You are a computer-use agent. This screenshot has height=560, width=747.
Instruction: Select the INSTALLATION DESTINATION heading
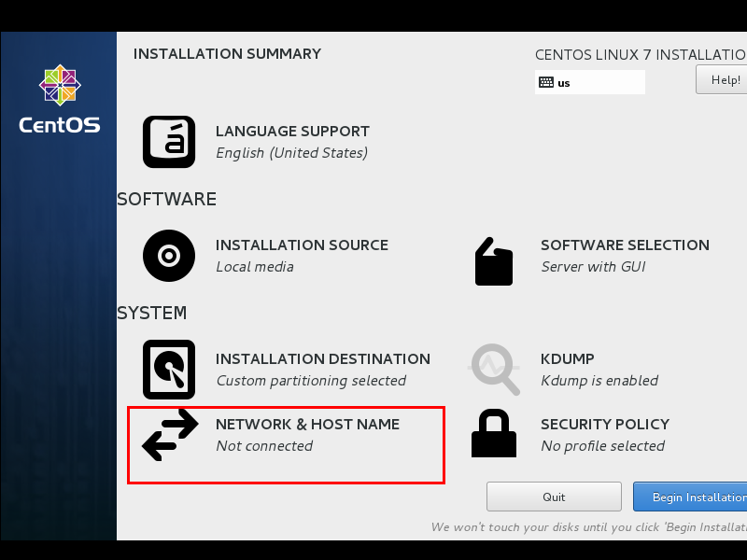click(x=323, y=359)
